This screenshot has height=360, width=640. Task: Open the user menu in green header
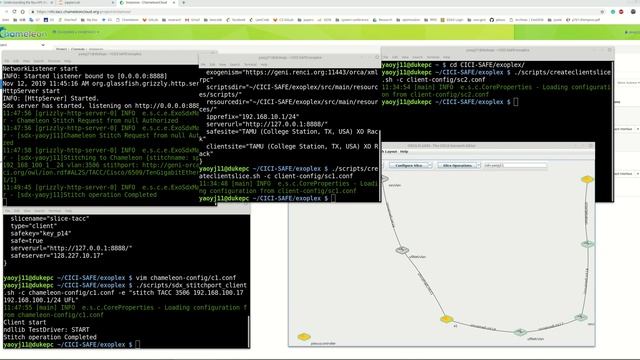[632, 32]
